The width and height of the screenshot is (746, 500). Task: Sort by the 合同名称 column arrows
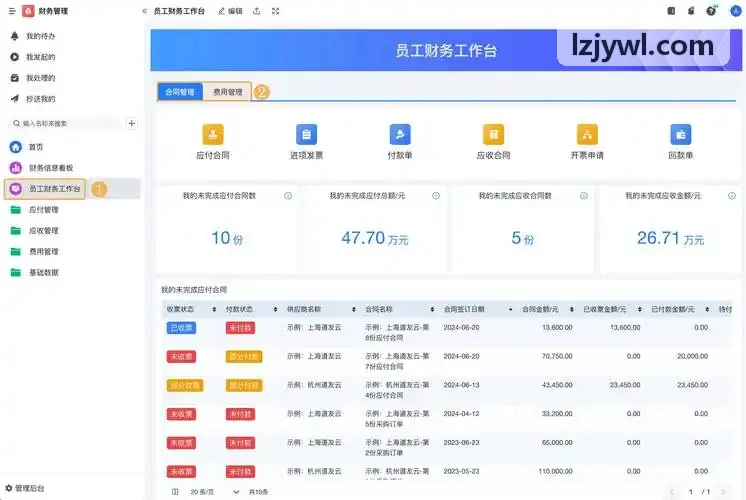point(432,309)
